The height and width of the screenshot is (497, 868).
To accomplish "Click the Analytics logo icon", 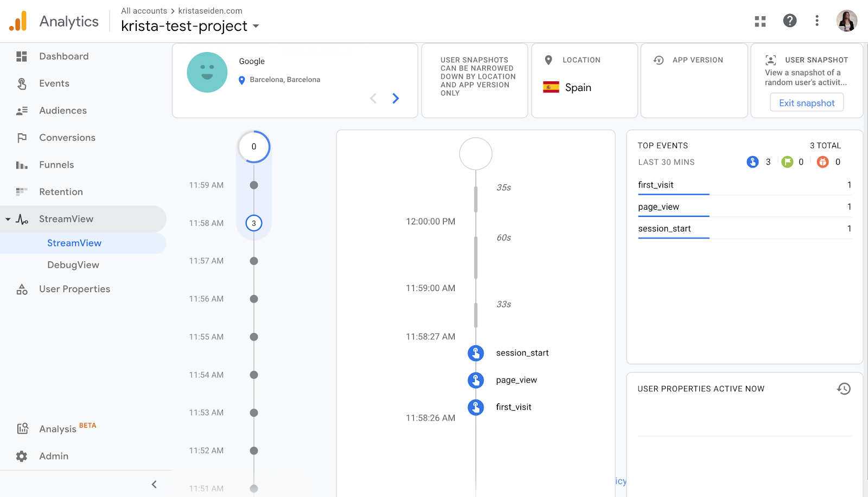I will pyautogui.click(x=18, y=21).
